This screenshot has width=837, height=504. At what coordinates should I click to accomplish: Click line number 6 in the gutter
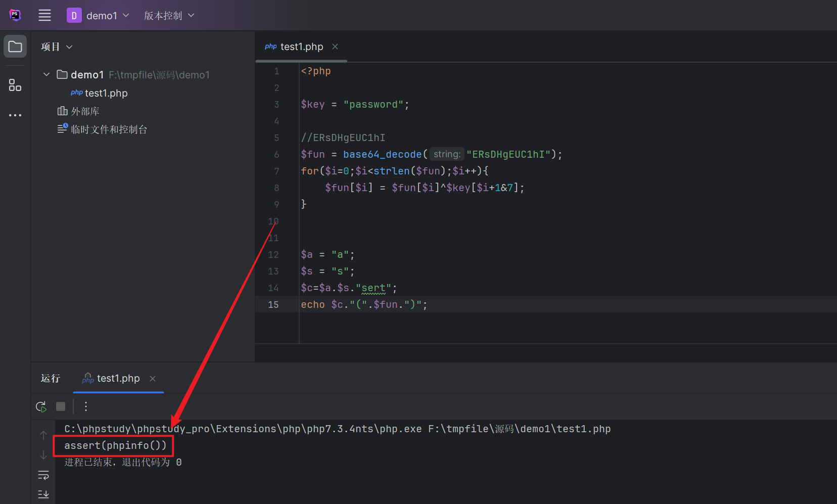[276, 154]
